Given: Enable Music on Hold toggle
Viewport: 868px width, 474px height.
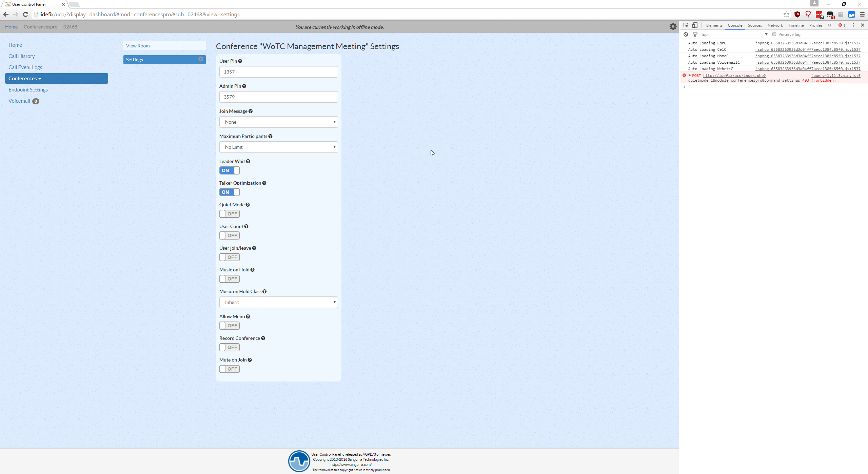Looking at the screenshot, I should point(230,279).
